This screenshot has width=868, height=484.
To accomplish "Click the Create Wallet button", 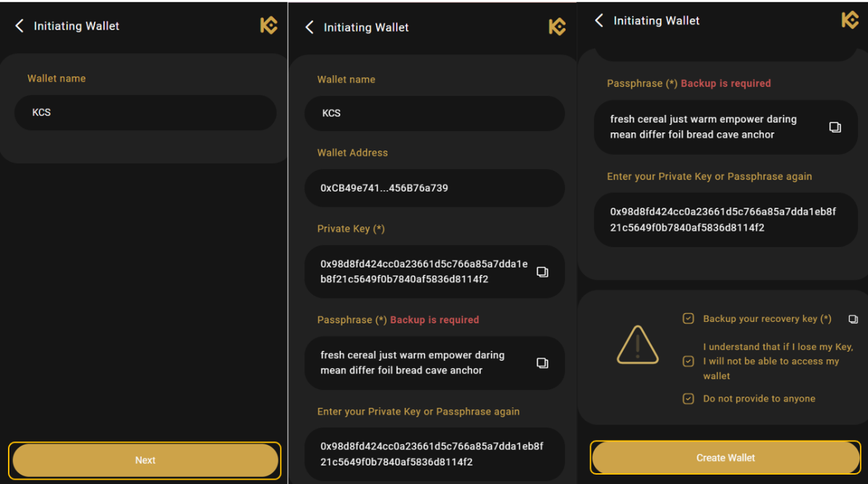I will click(x=725, y=458).
